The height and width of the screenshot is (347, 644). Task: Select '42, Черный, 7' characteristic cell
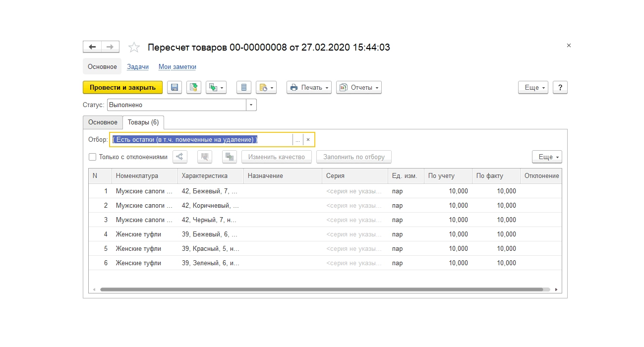pyautogui.click(x=211, y=220)
